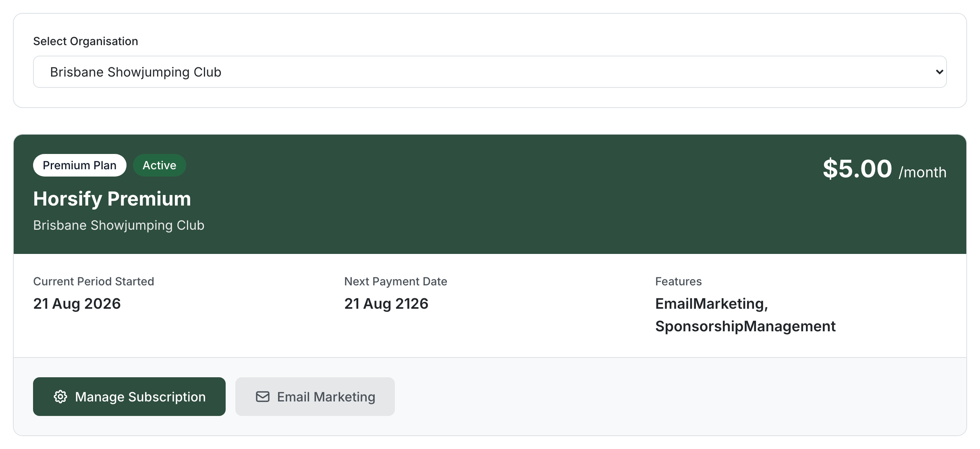980x449 pixels.
Task: Click the Manage Subscription button
Action: (x=129, y=397)
